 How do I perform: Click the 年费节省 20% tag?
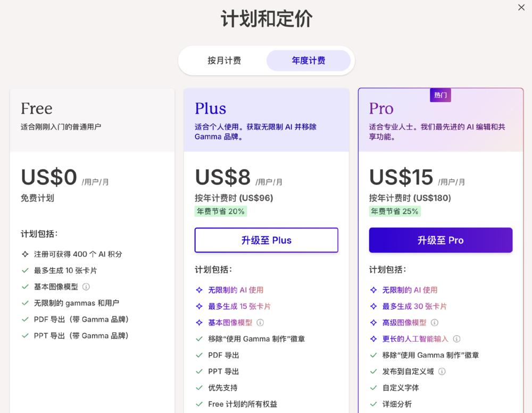[221, 212]
